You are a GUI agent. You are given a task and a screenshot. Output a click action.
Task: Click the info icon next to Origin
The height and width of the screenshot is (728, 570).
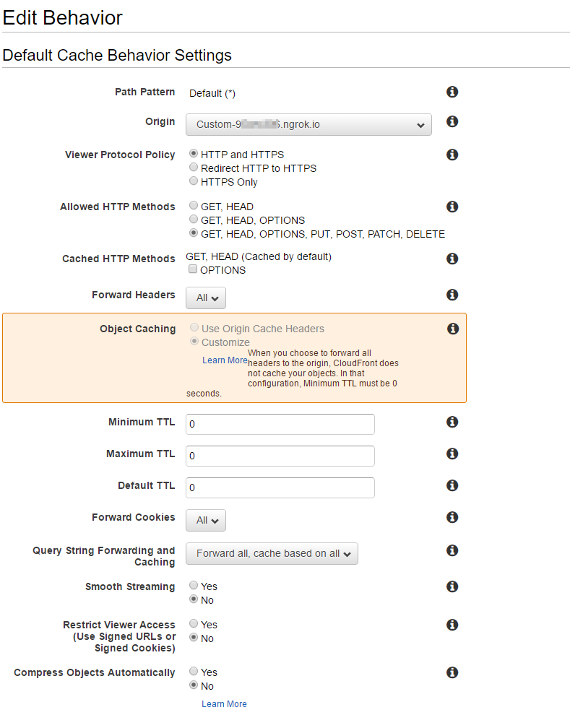(452, 121)
